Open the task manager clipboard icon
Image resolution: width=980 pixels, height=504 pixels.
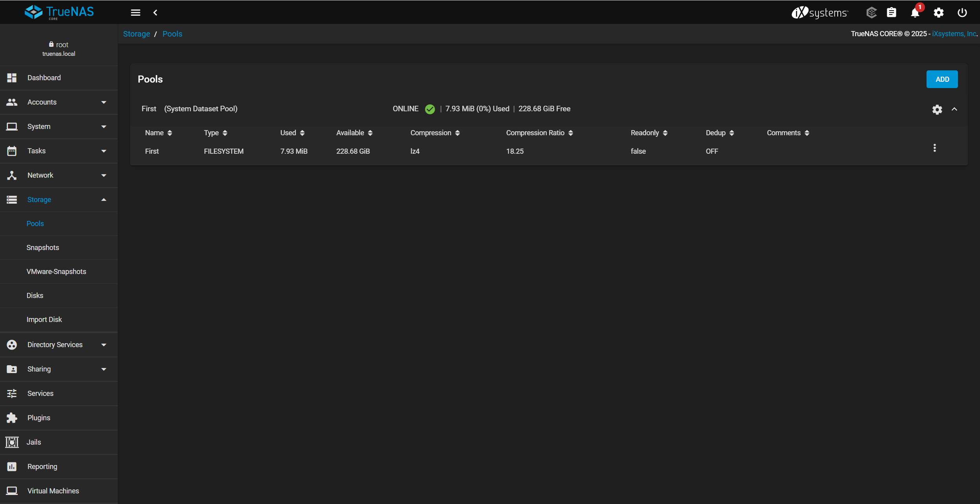[892, 13]
